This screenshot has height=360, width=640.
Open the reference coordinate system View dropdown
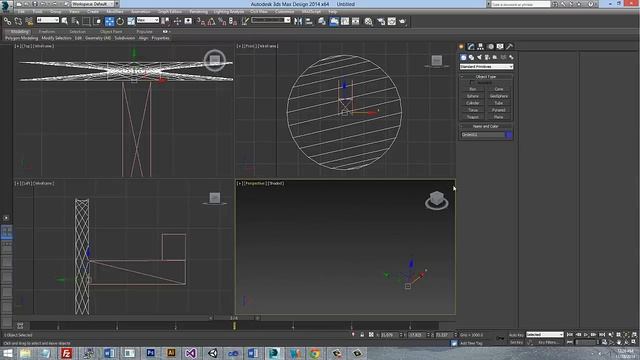pyautogui.click(x=148, y=20)
